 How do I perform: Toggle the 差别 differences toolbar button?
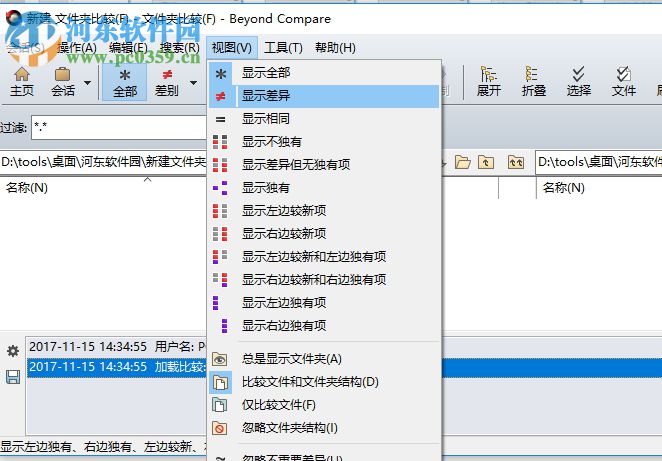coord(167,82)
